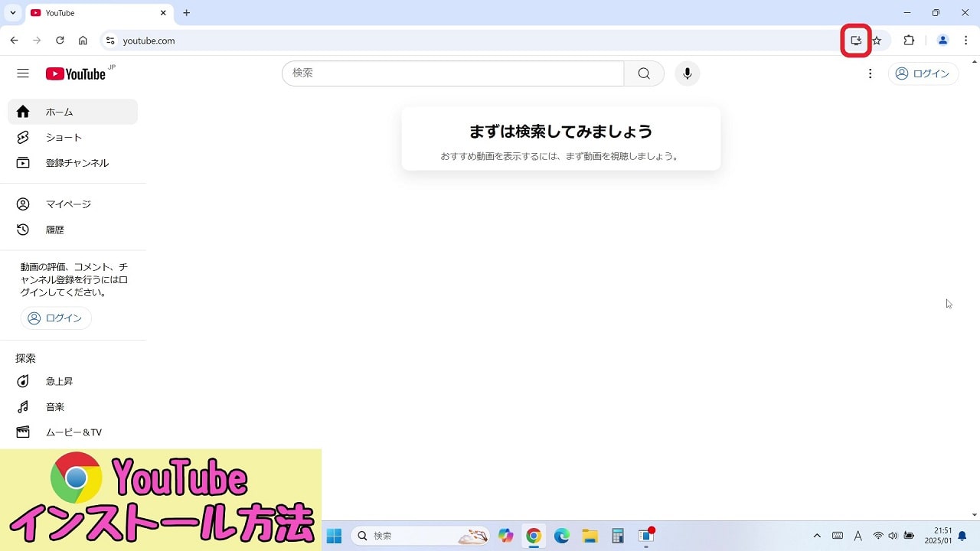Reload the page
980x551 pixels.
(60, 41)
